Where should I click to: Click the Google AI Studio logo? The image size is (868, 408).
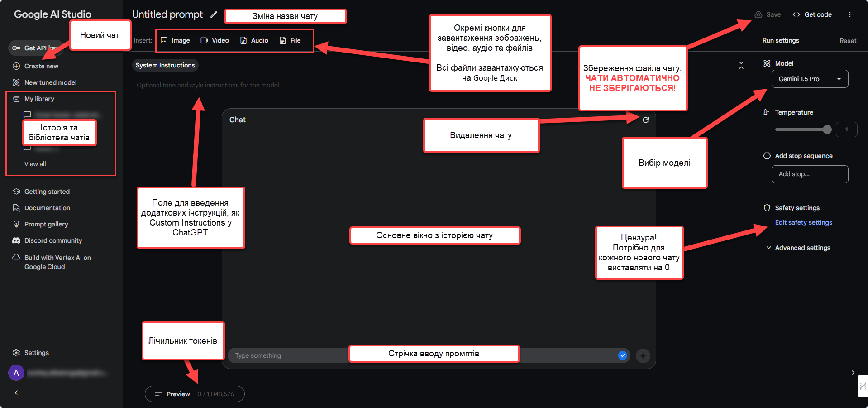(x=52, y=14)
